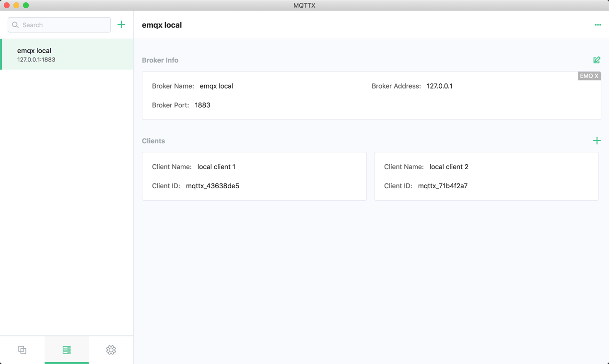
Task: Add a new client with the green plus icon
Action: click(x=597, y=140)
